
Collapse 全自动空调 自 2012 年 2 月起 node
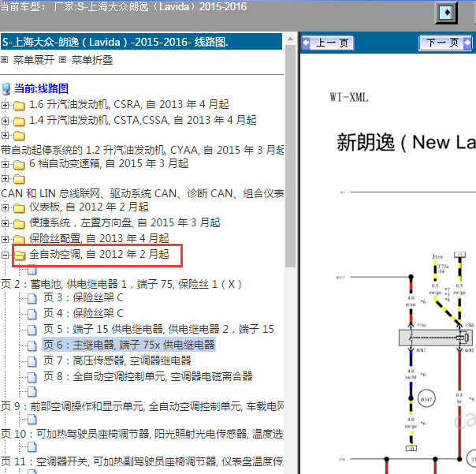pos(5,255)
